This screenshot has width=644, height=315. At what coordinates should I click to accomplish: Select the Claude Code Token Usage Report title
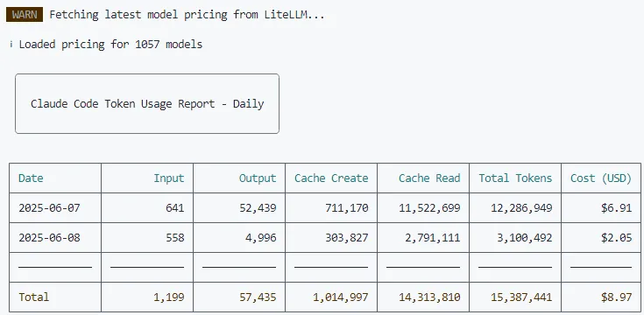point(147,104)
